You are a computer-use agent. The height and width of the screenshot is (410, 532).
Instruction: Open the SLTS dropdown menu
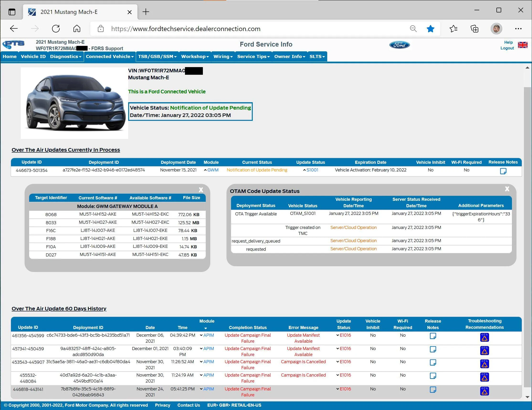click(317, 57)
